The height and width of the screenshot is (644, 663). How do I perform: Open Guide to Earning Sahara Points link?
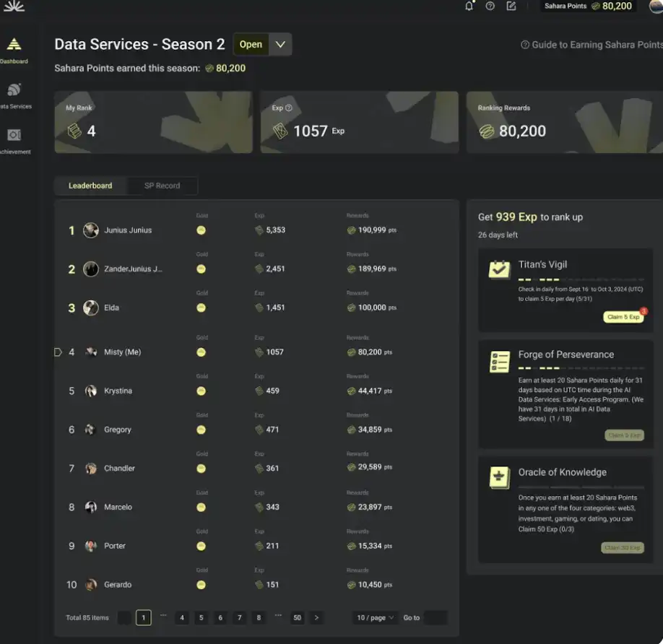(591, 45)
